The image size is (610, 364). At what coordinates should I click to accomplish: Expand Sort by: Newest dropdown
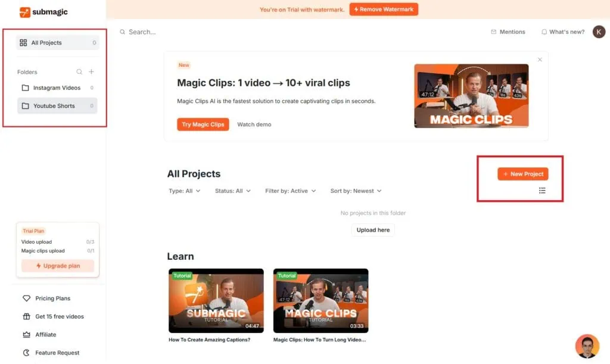356,191
